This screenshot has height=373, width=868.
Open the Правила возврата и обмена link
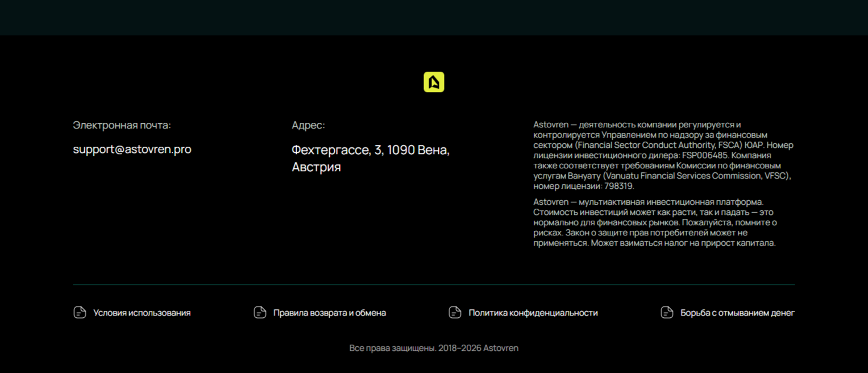point(329,313)
